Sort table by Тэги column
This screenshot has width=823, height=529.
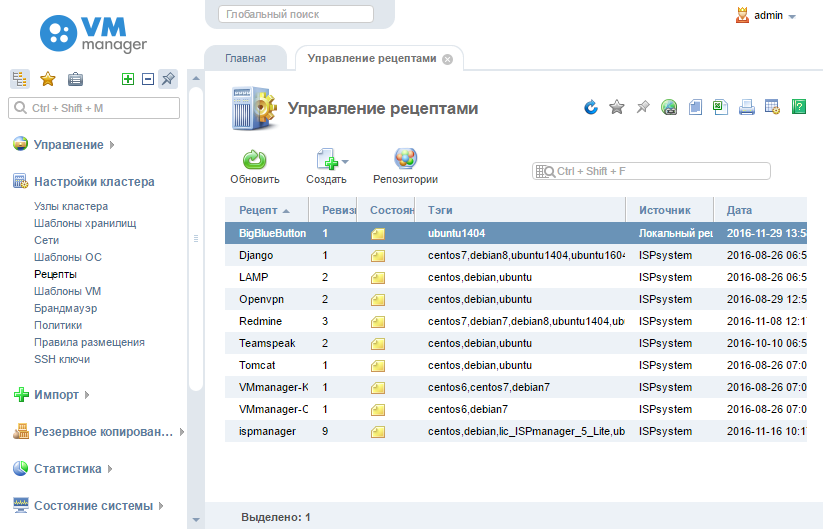click(520, 210)
